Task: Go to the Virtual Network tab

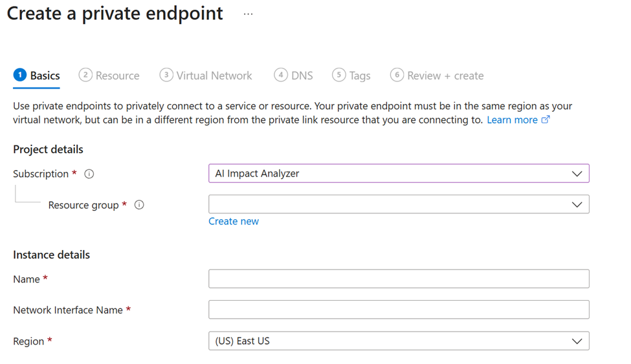Action: pyautogui.click(x=214, y=76)
